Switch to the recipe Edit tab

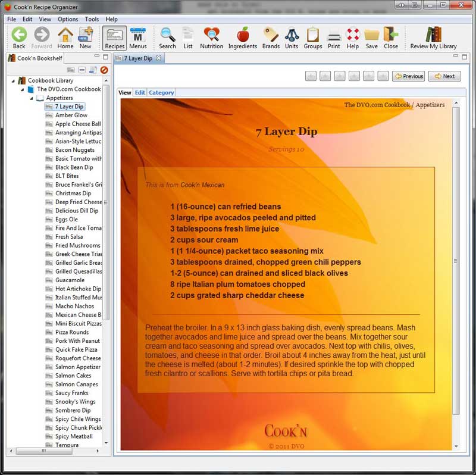tap(140, 93)
